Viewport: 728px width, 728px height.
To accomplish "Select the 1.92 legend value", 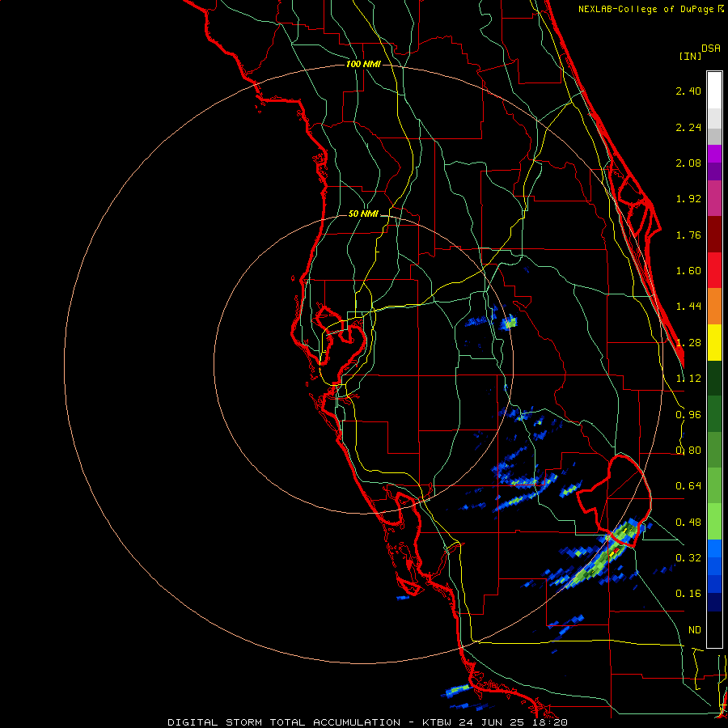I will [688, 199].
